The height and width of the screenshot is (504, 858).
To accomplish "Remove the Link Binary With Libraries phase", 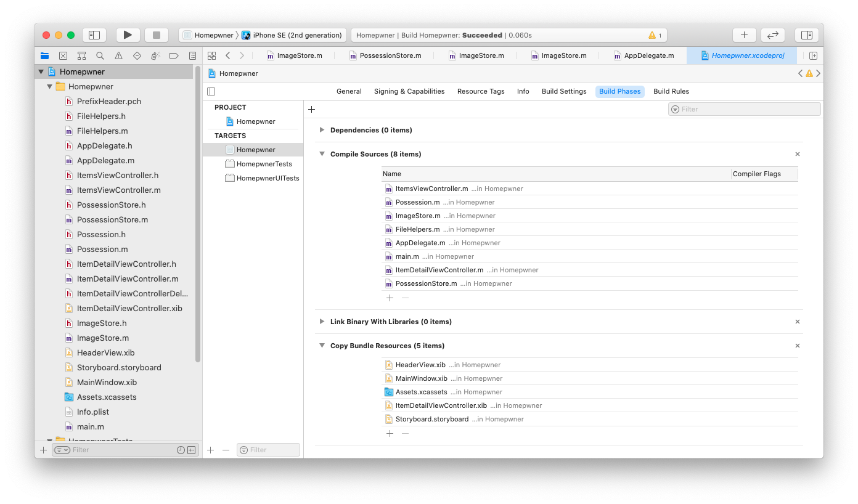I will [x=798, y=322].
